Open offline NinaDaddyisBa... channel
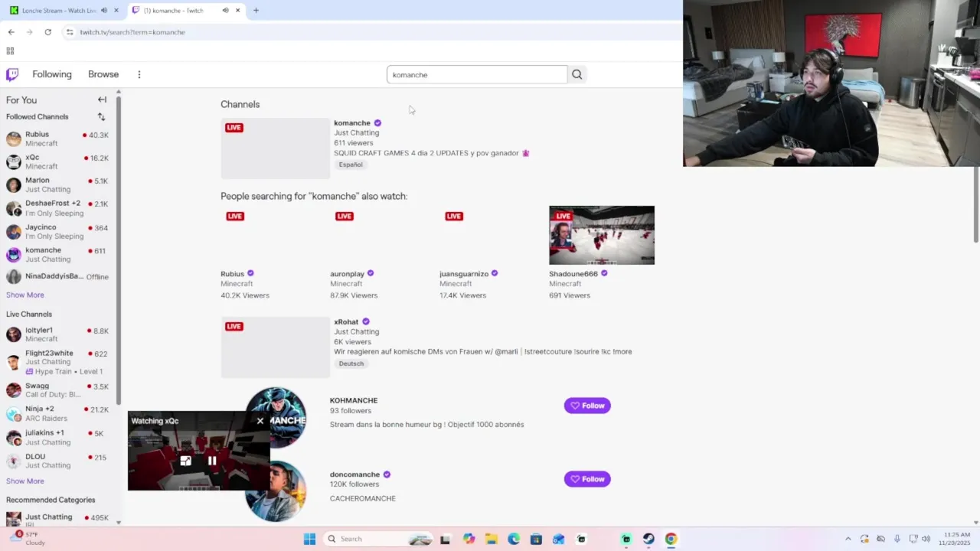The width and height of the screenshot is (980, 551). (57, 277)
